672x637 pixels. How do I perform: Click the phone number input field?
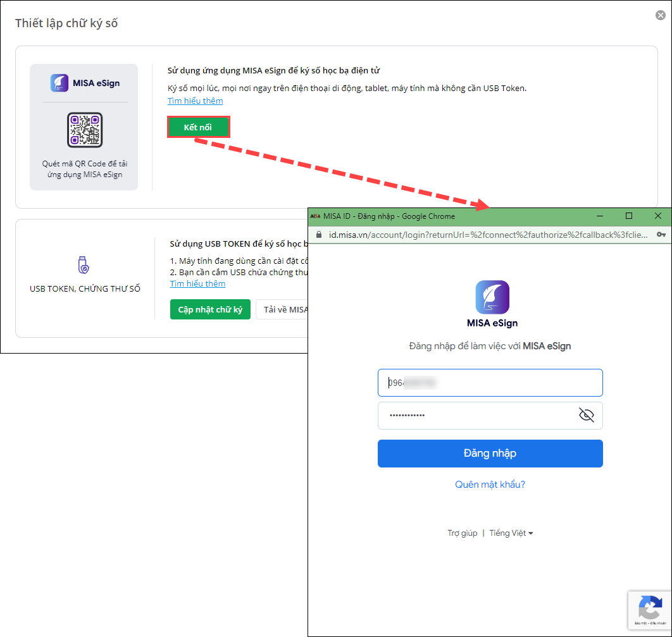[490, 383]
